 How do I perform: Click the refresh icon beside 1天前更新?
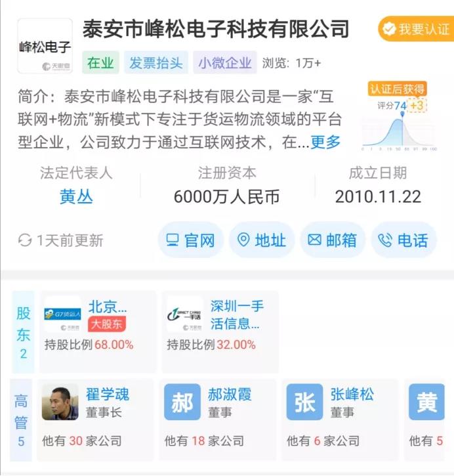[25, 240]
